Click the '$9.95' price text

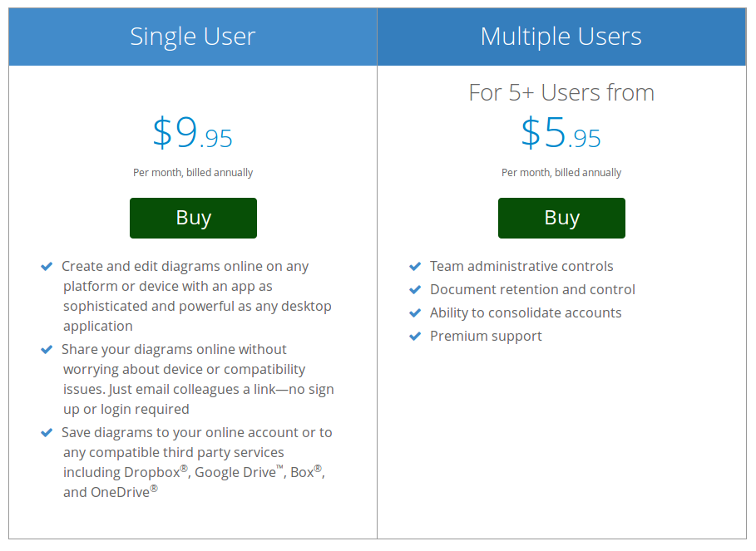pyautogui.click(x=192, y=135)
